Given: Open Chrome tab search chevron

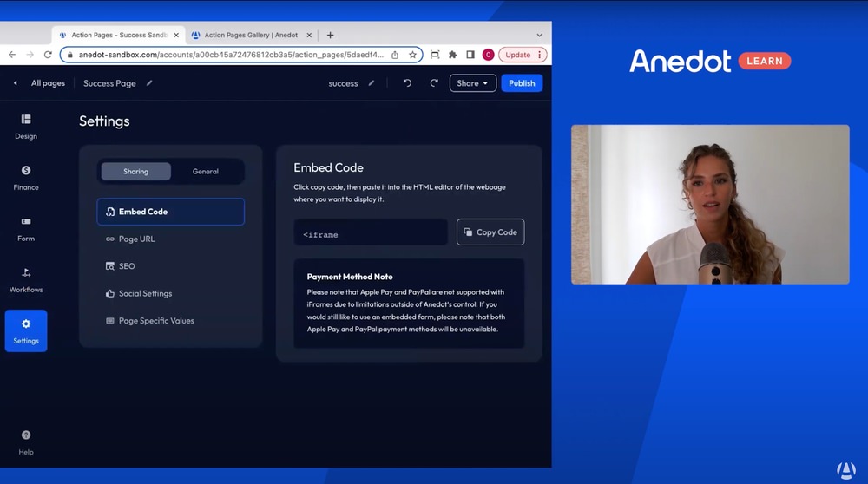Looking at the screenshot, I should pyautogui.click(x=539, y=36).
